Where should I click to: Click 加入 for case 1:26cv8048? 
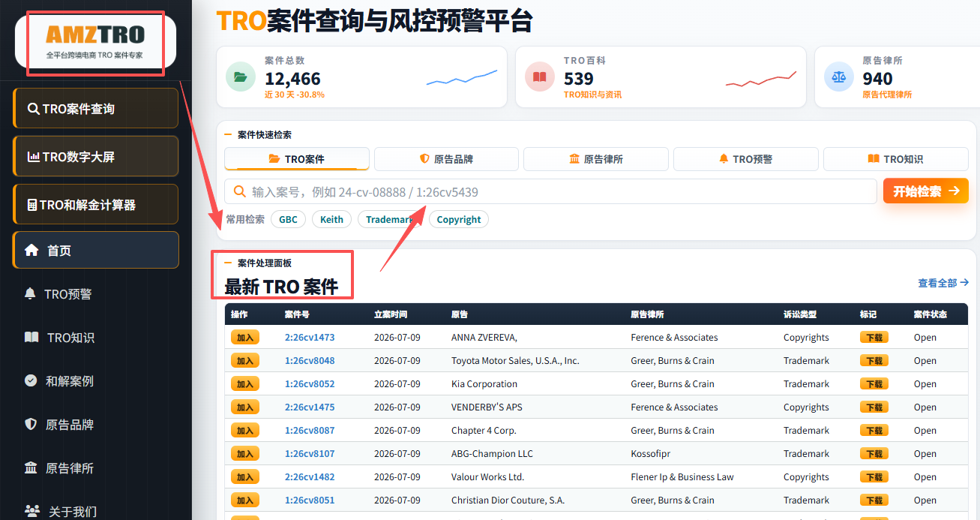point(244,360)
